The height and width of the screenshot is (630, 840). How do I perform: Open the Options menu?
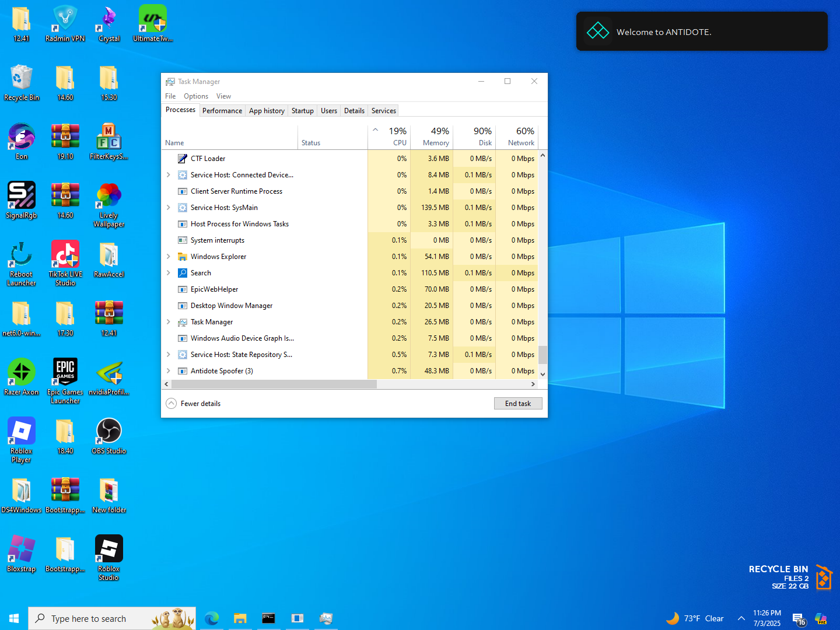pyautogui.click(x=195, y=96)
